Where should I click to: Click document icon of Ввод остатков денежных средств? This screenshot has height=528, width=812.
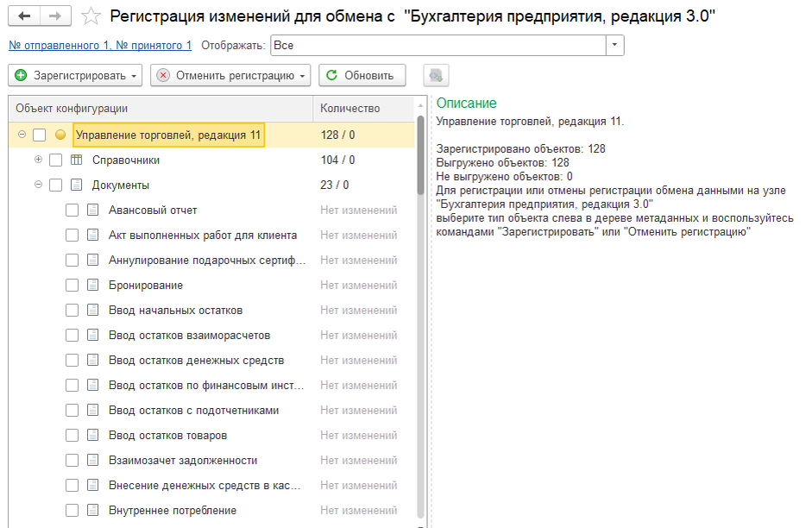(92, 361)
